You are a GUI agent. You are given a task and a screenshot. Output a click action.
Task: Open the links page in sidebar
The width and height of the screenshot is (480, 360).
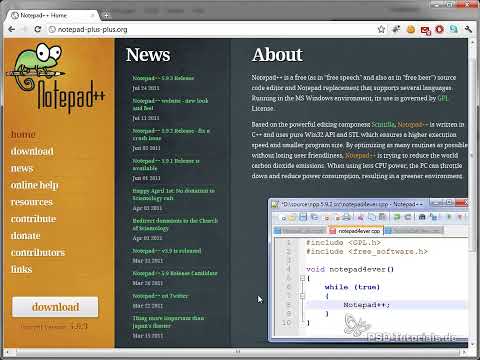tap(21, 269)
